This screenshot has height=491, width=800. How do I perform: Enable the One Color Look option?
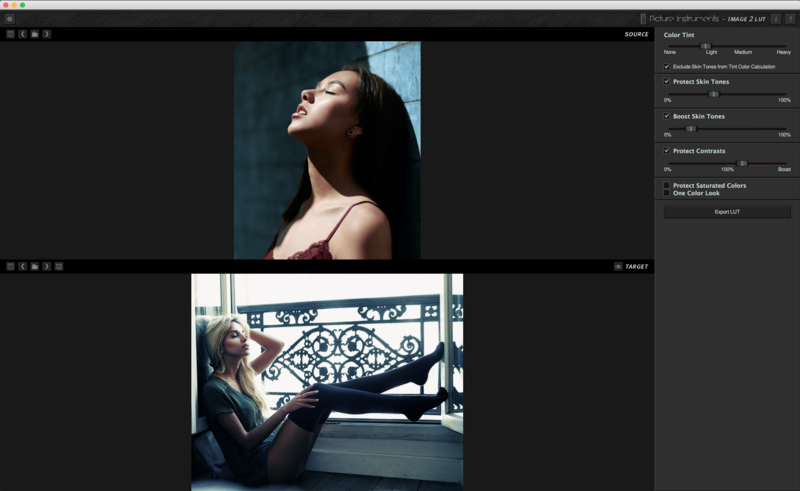[666, 193]
